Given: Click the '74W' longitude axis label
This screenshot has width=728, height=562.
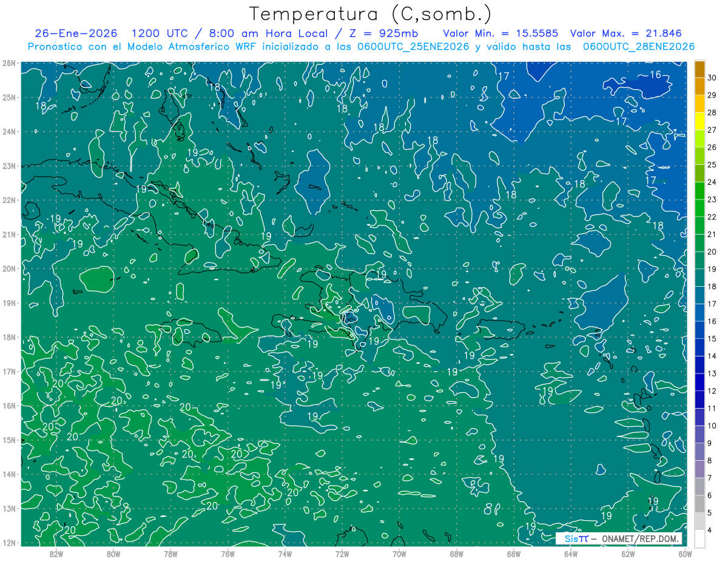Looking at the screenshot, I should coord(285,554).
